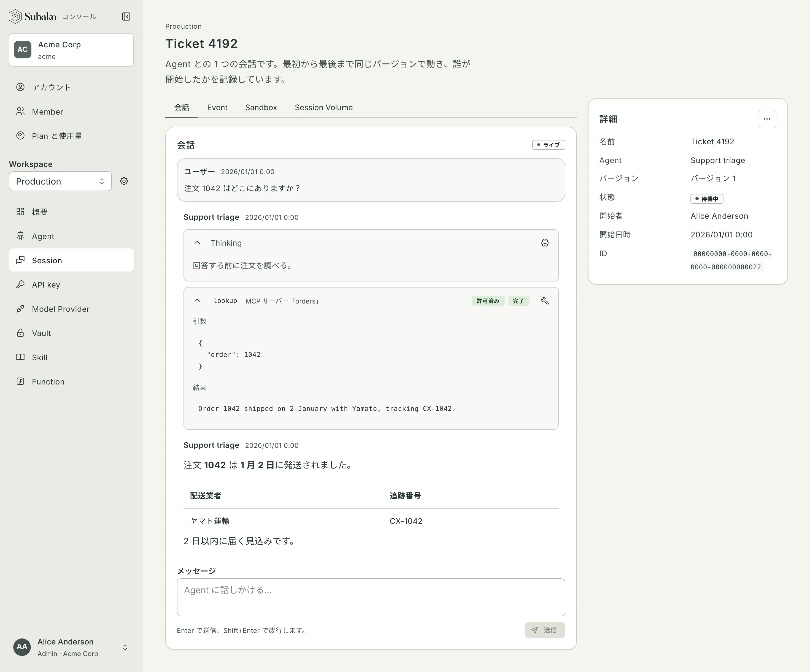Open Acme Corp organization switcher
This screenshot has width=810, height=672.
71,50
